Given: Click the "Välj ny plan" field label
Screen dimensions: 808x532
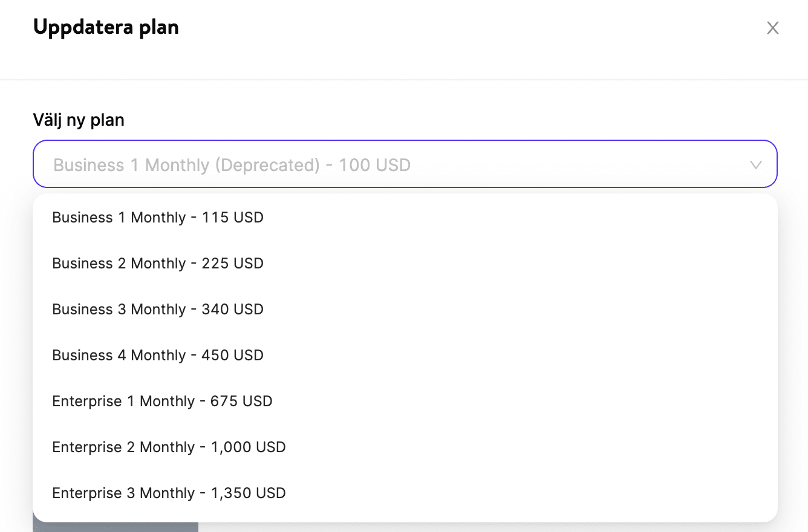Looking at the screenshot, I should coord(79,120).
